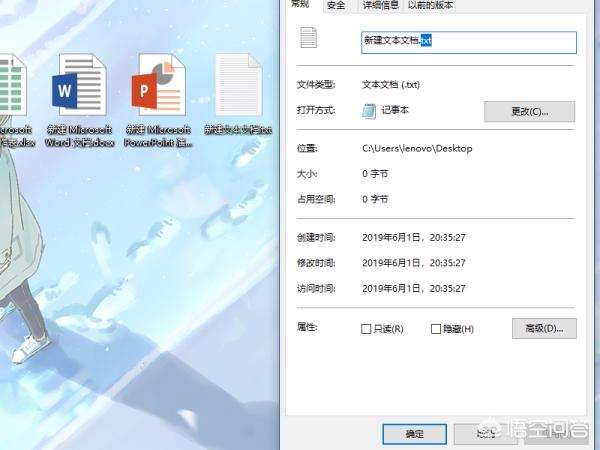Screen dimensions: 600x450
Task: Enable the 只读(R) read-only checkbox
Action: point(366,329)
